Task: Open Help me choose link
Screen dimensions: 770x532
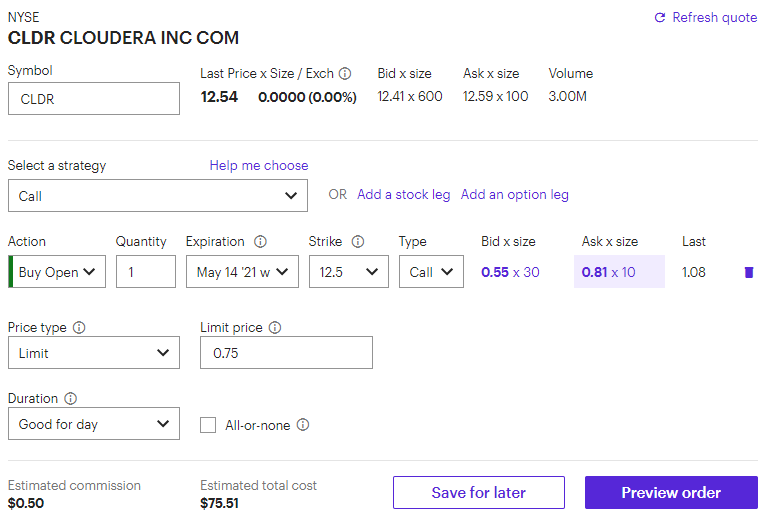Action: [x=259, y=165]
